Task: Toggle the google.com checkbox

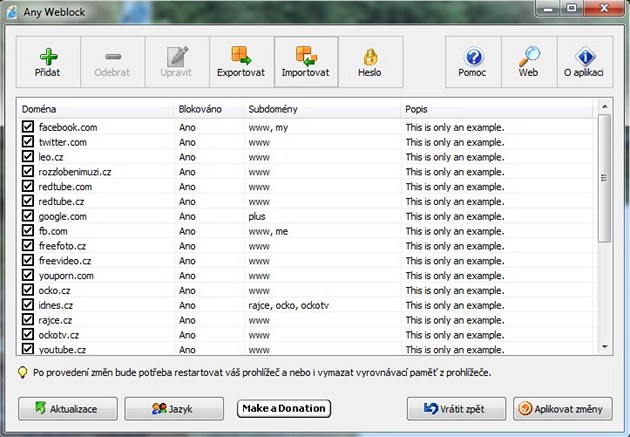Action: [28, 216]
